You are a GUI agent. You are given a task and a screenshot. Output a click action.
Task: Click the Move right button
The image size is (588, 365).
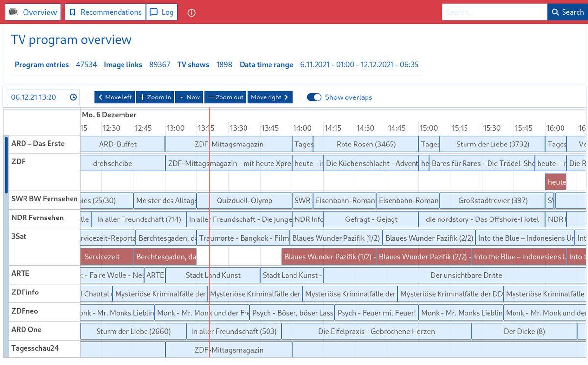coord(270,97)
